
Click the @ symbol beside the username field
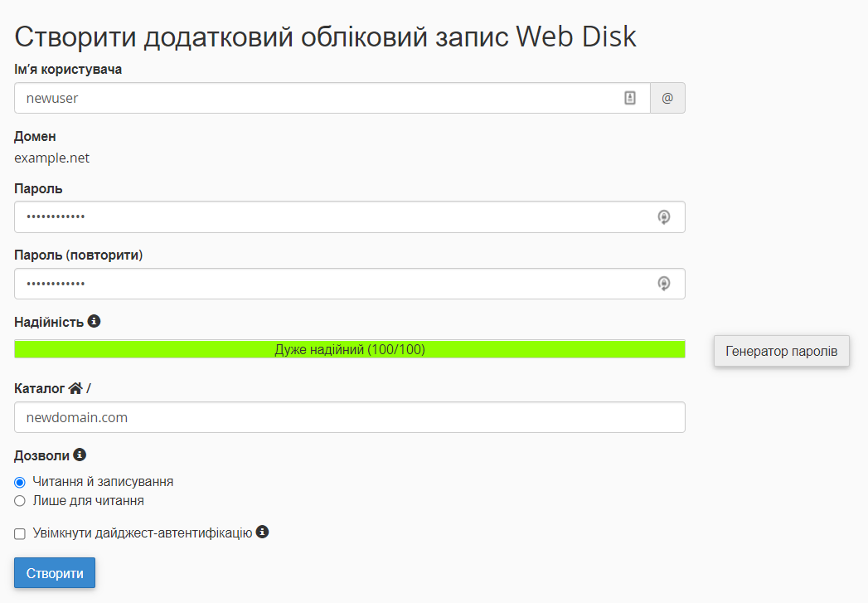tap(667, 98)
